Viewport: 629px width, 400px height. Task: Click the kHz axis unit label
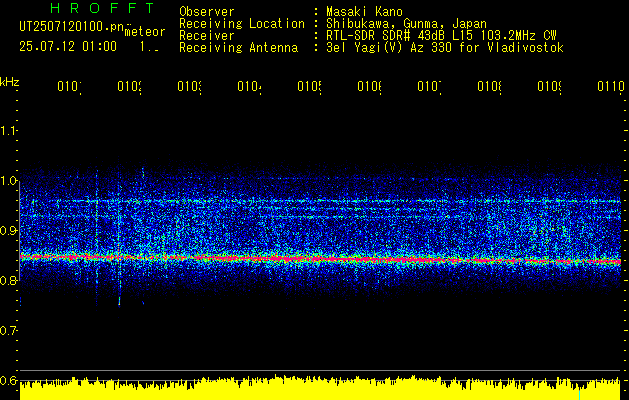pyautogui.click(x=9, y=83)
